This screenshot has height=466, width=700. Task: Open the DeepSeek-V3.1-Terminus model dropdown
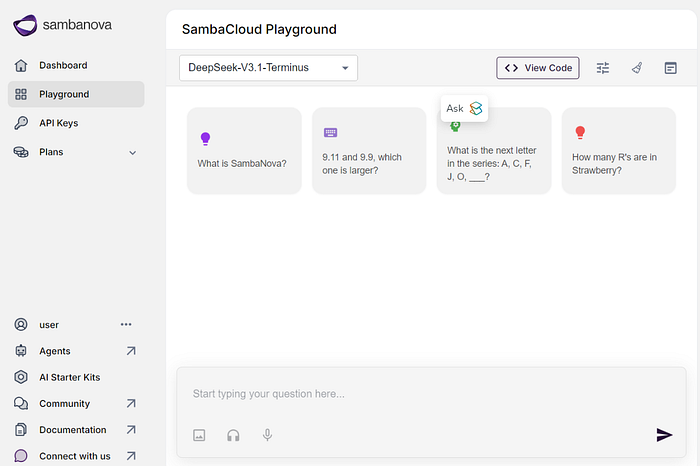pyautogui.click(x=268, y=68)
